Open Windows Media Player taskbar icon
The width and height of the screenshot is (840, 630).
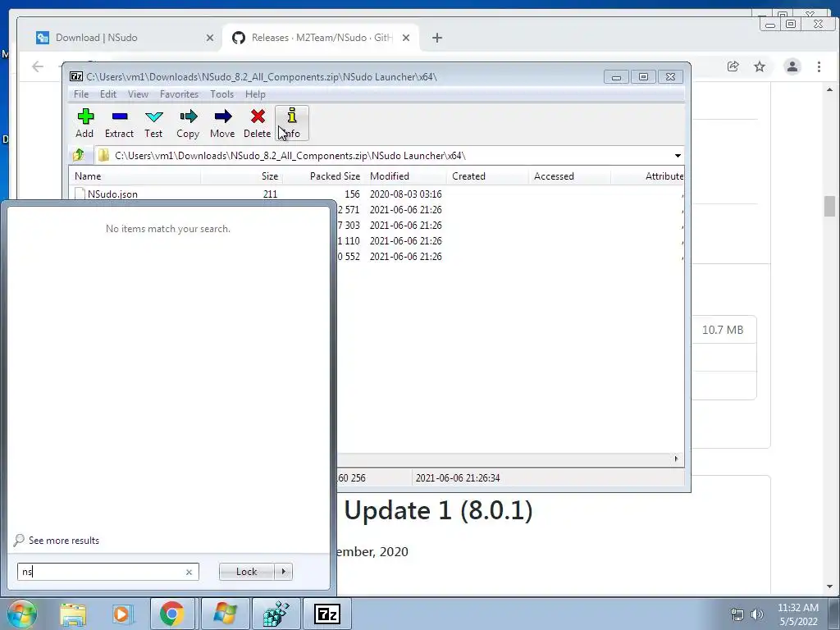[121, 614]
